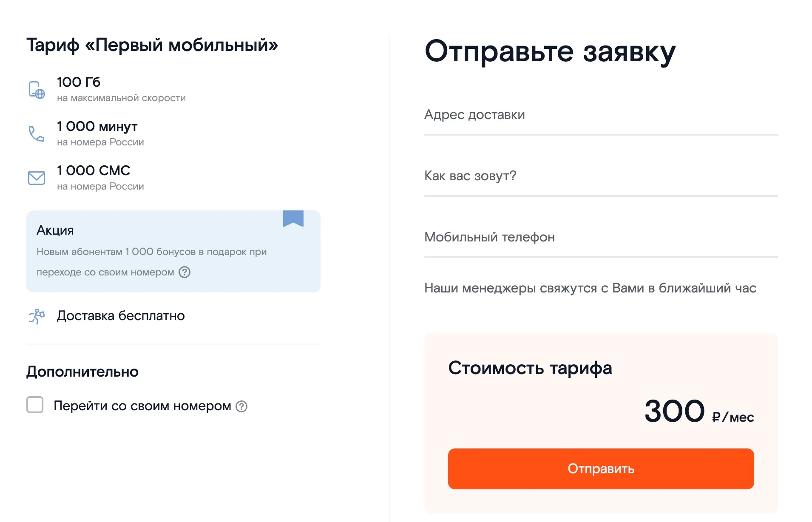The width and height of the screenshot is (812, 522).
Task: Click the Стоимость тарифа heading
Action: tap(530, 368)
